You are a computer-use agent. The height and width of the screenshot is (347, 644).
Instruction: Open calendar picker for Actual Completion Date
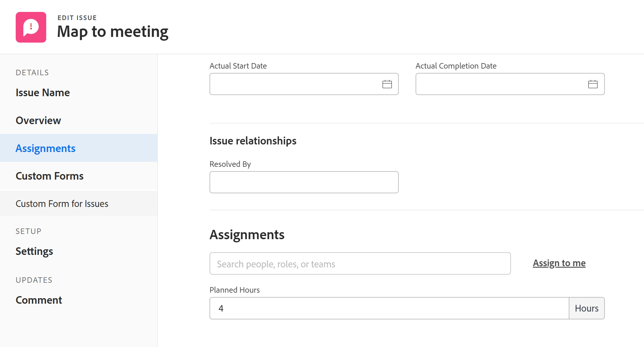593,84
